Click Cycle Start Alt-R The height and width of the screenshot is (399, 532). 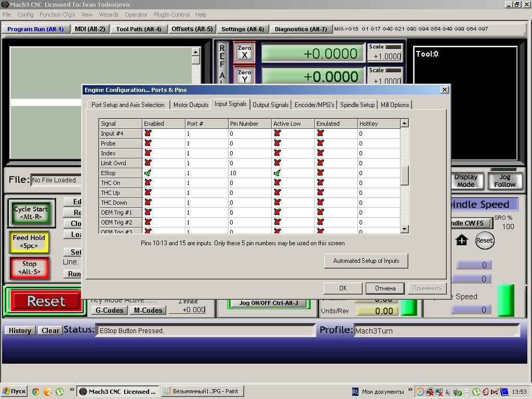click(x=31, y=212)
